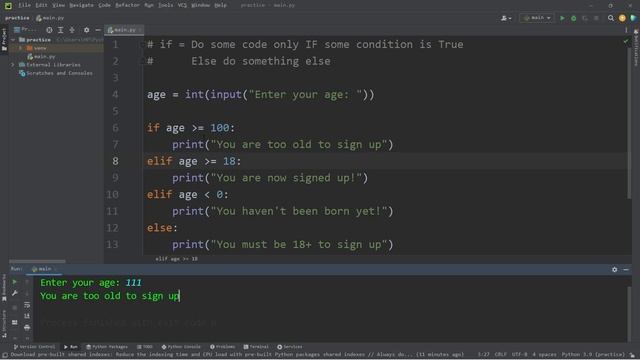
Task: Click Run with Coverage icon
Action: point(585,18)
